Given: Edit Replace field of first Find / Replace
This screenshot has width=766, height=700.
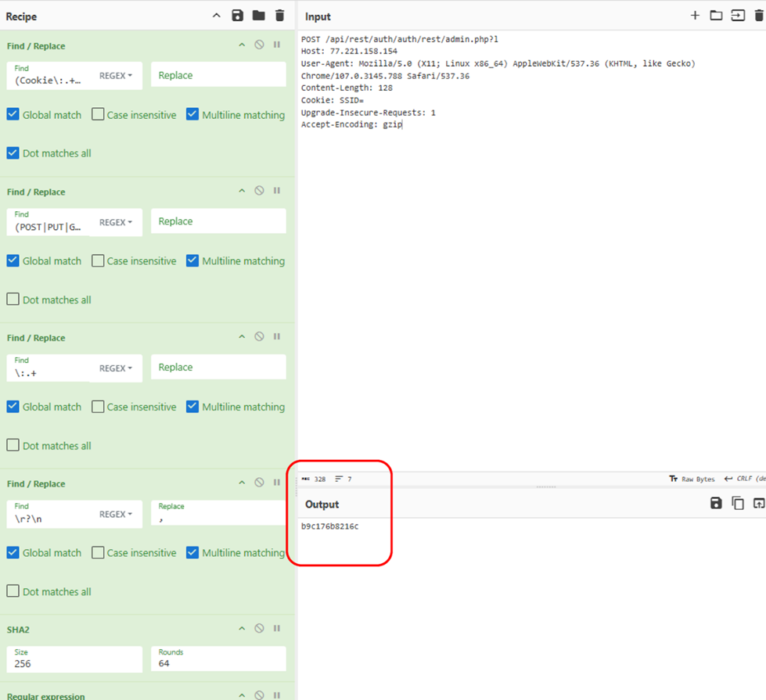Looking at the screenshot, I should point(218,75).
